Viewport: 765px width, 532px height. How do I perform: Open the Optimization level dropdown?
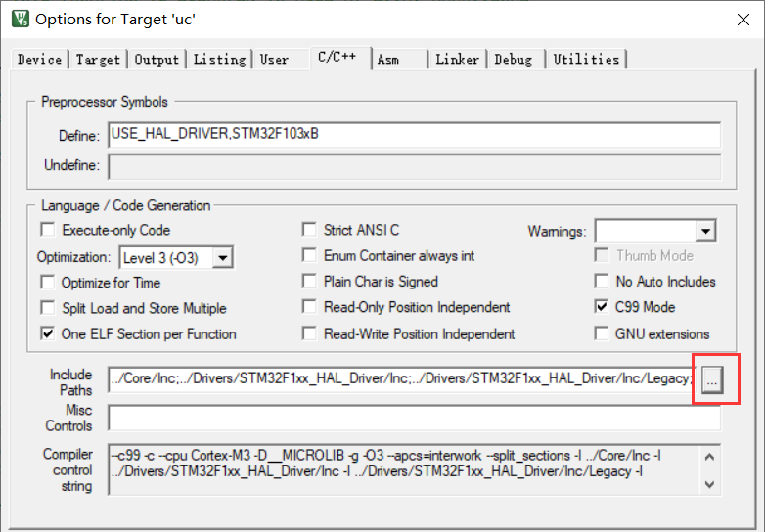pos(222,257)
